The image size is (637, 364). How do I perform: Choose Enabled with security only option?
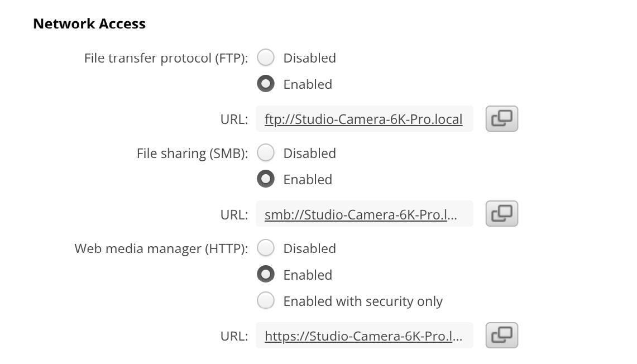(x=266, y=301)
